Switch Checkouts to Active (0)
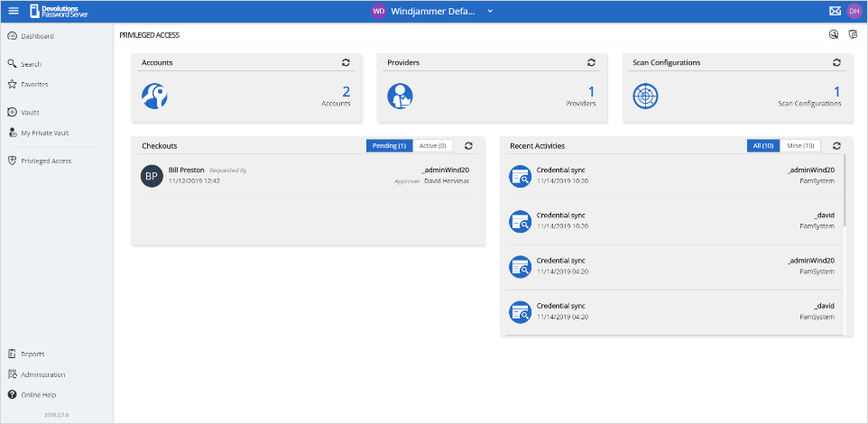This screenshot has height=424, width=868. (x=433, y=145)
